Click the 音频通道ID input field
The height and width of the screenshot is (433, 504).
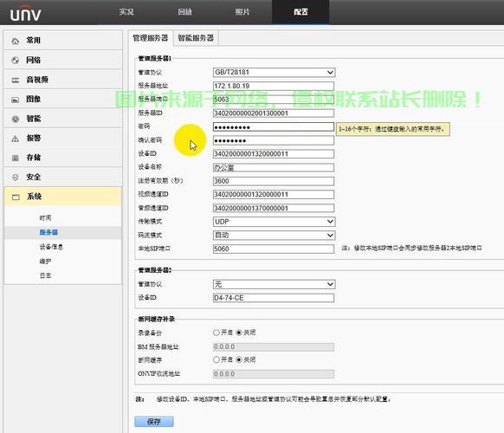click(x=273, y=209)
